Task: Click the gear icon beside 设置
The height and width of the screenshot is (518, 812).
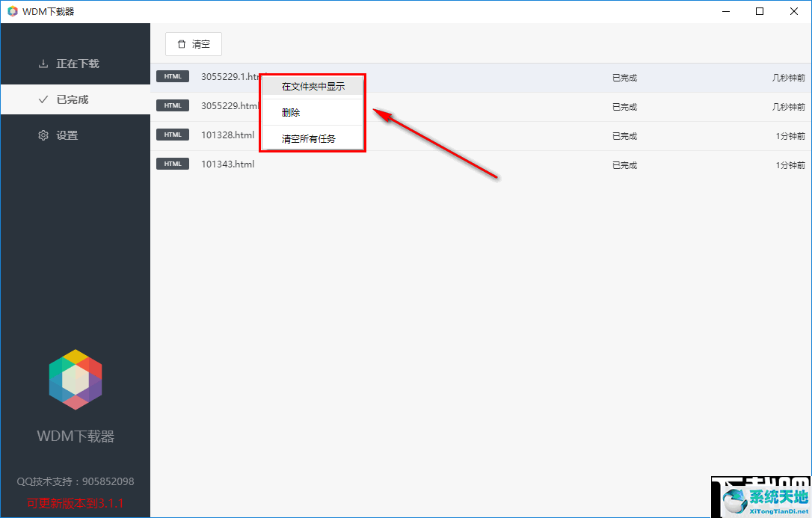Action: (43, 135)
